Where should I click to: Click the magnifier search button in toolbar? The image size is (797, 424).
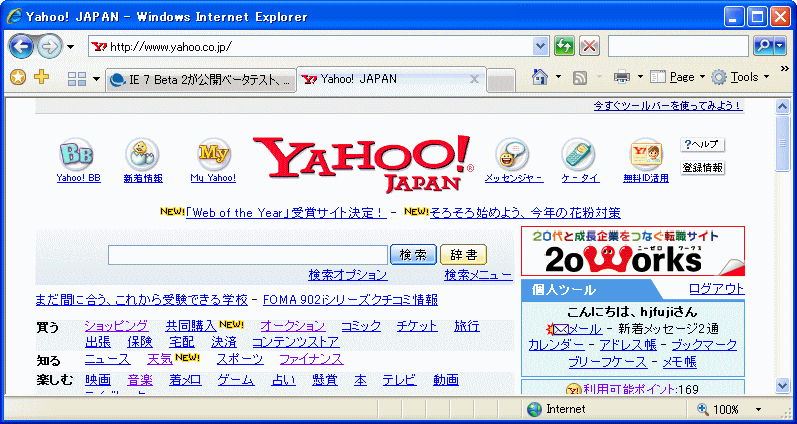763,47
